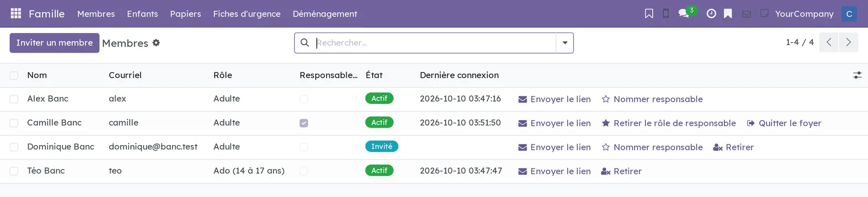868x197 pixels.
Task: Sort by the État column header
Action: (374, 75)
